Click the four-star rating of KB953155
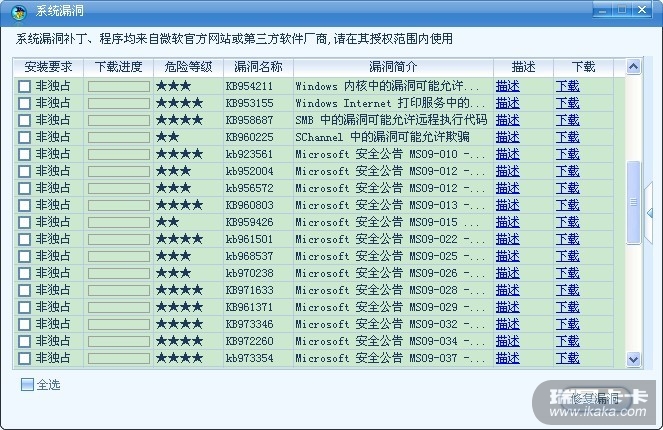Screen dimensions: 663x430 179,103
